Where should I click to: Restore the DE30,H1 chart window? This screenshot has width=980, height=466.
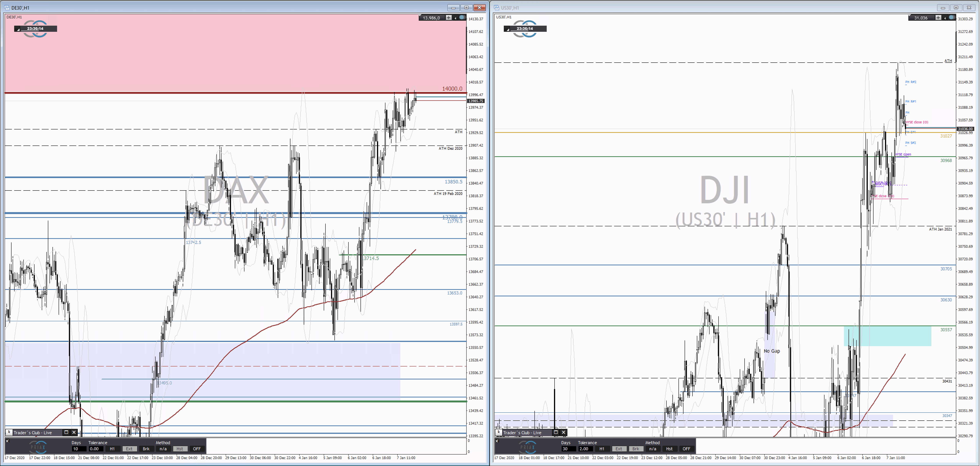coord(466,8)
